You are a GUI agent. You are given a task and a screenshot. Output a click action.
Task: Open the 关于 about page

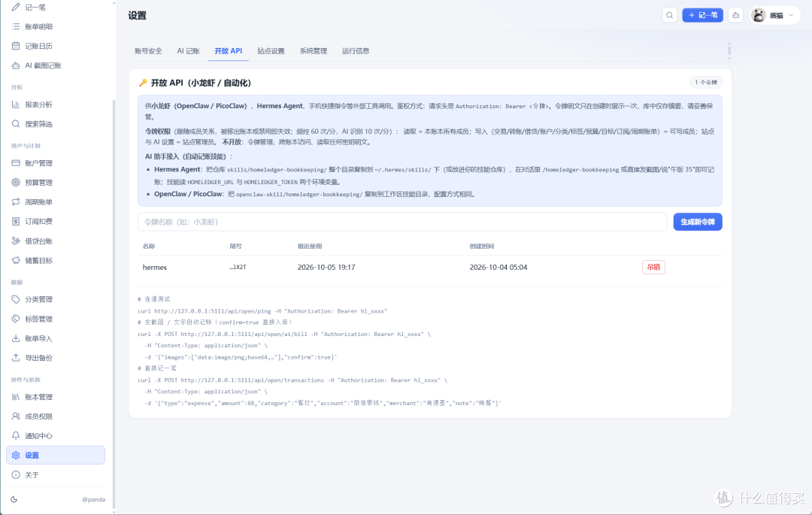[56, 475]
